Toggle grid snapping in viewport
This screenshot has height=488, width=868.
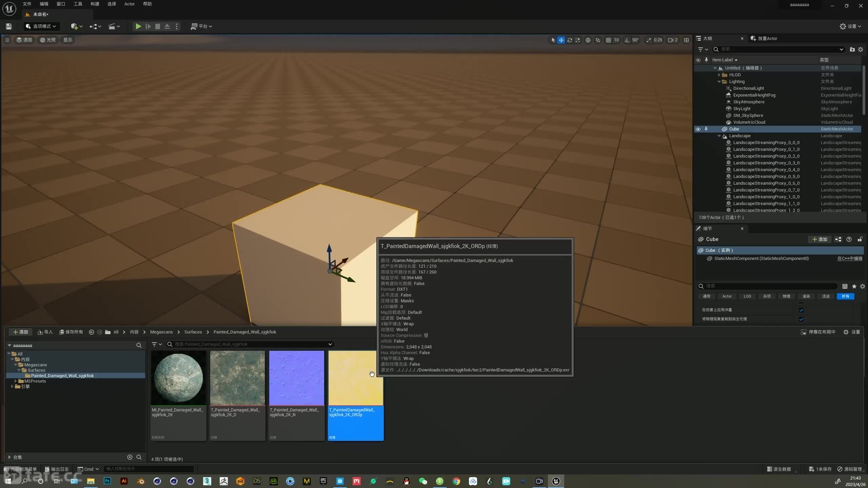[609, 40]
